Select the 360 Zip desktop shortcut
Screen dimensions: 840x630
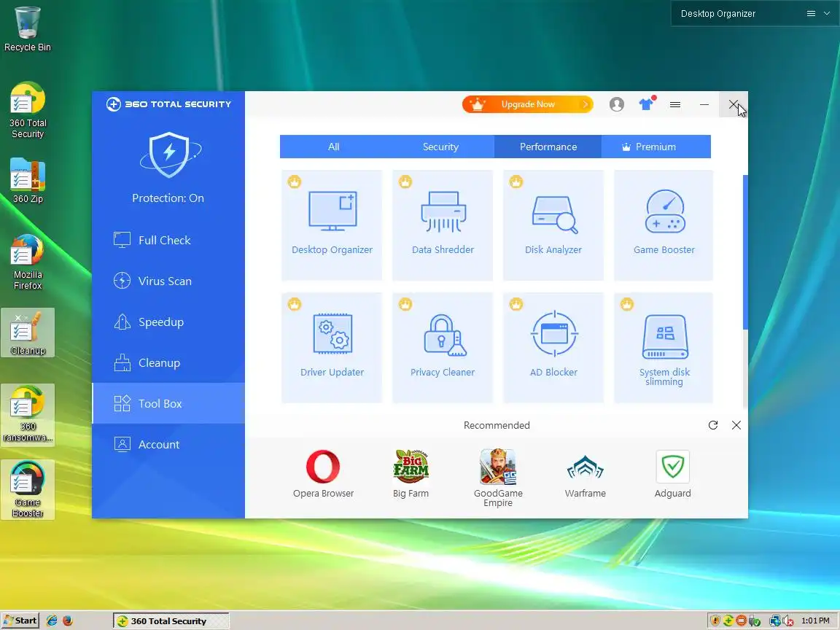click(x=27, y=181)
